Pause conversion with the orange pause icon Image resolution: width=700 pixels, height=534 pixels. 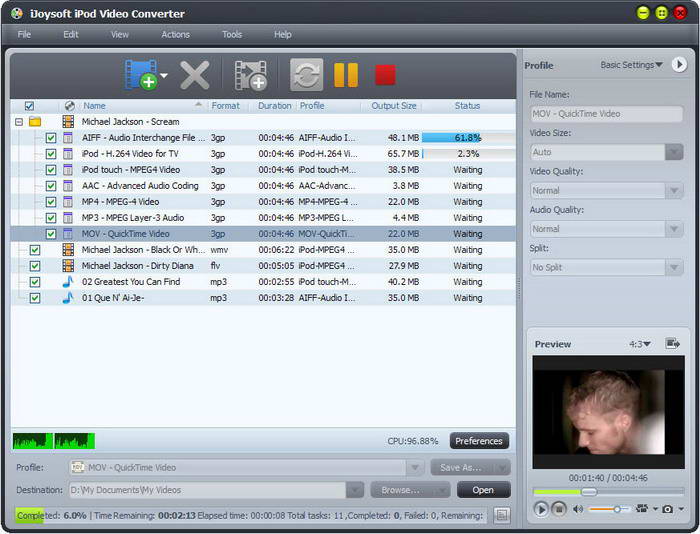346,75
